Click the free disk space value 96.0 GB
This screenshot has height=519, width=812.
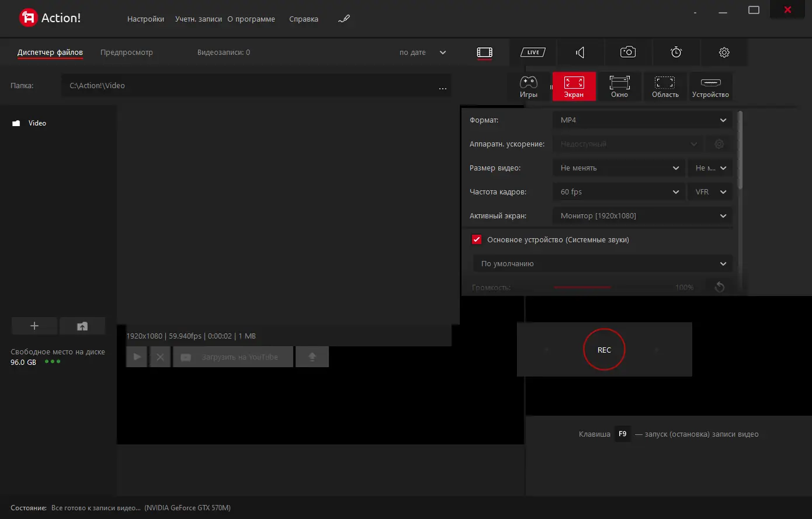click(x=23, y=363)
